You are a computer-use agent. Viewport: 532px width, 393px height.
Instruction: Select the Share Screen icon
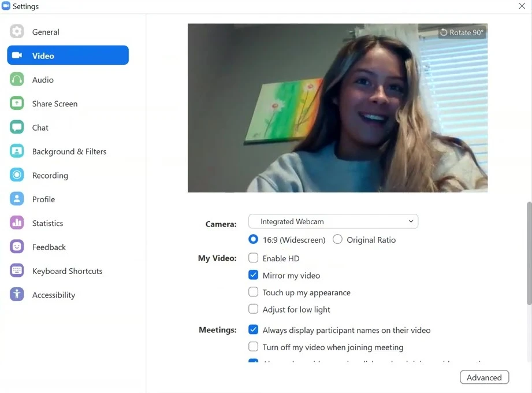[x=17, y=103]
